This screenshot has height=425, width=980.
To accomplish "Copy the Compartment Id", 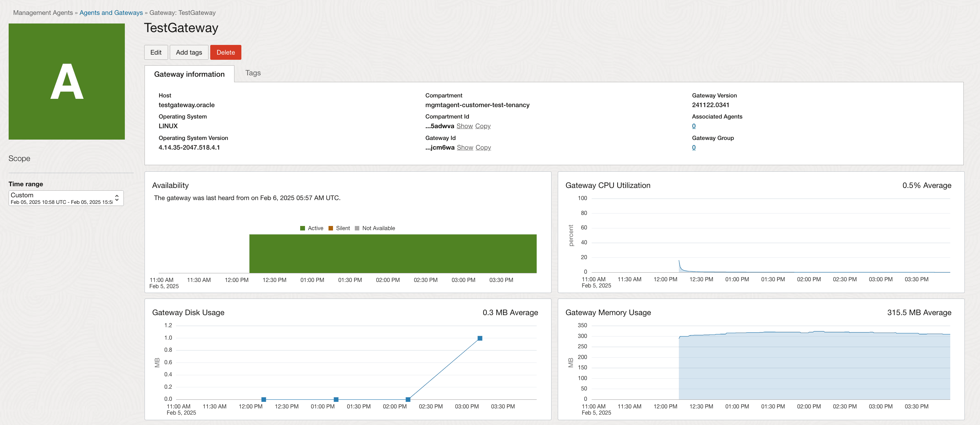I will (482, 126).
